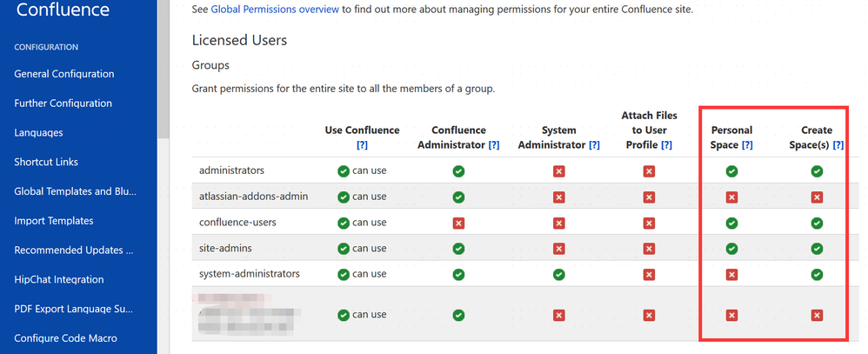Click administrators Use Confluence green check
Viewport: 868px width, 354px height.
(344, 171)
